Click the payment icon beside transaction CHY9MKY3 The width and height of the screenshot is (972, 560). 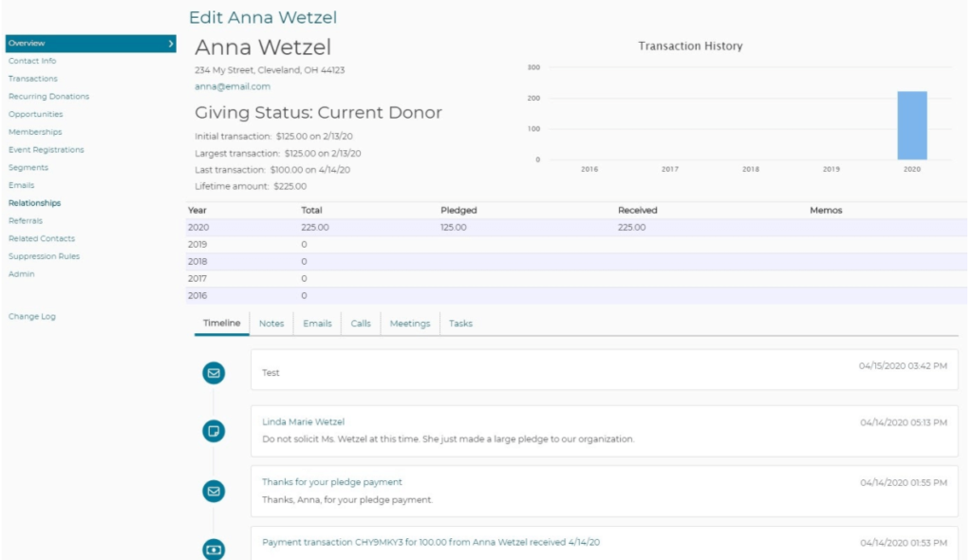pyautogui.click(x=214, y=550)
